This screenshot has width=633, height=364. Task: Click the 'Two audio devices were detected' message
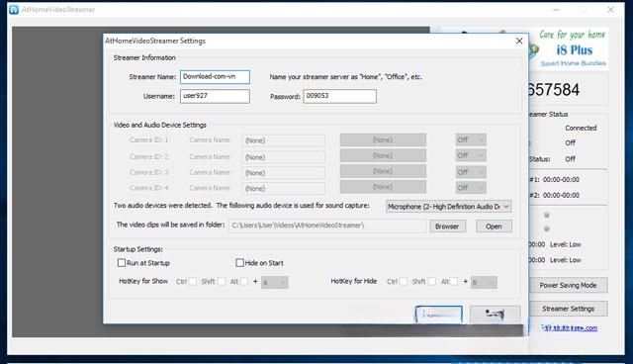(241, 206)
